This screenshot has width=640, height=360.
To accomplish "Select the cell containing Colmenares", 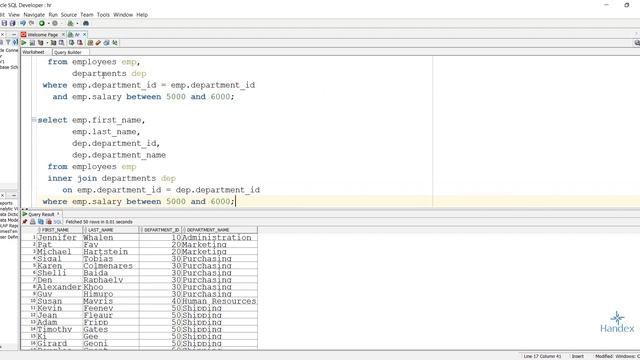I will [111, 266].
